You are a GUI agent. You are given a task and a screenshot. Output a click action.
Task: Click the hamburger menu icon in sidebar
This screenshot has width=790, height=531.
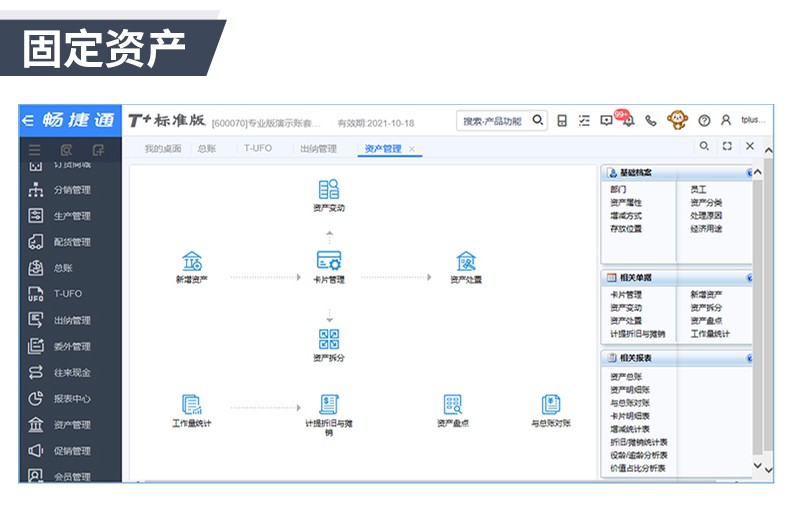click(34, 150)
